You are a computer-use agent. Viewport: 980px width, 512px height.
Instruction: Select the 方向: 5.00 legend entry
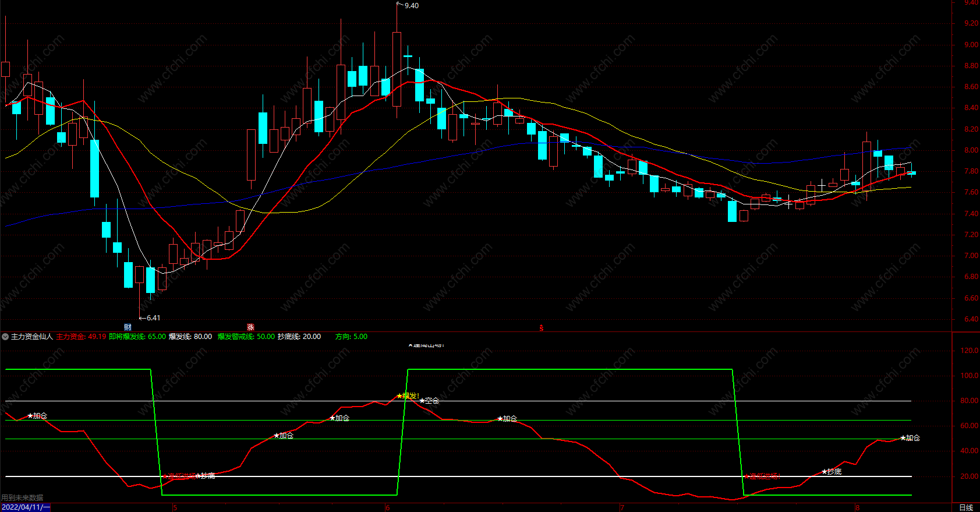[351, 337]
